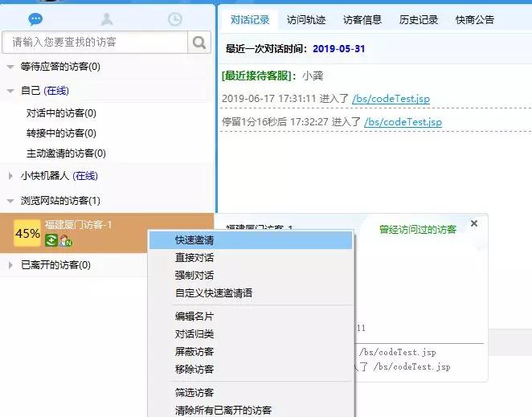Click the green refresh icon under visitor name
Screen dimensions: 532x417
(51, 240)
